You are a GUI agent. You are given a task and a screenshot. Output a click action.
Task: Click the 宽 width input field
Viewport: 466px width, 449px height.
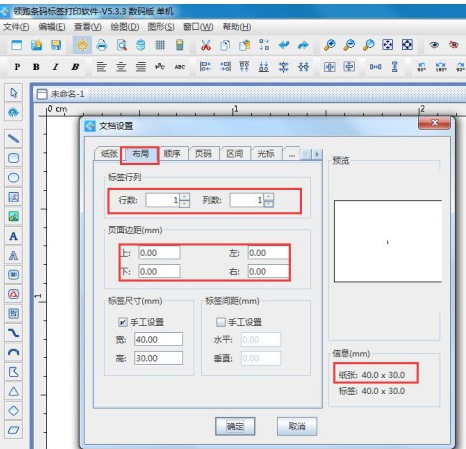pos(158,339)
